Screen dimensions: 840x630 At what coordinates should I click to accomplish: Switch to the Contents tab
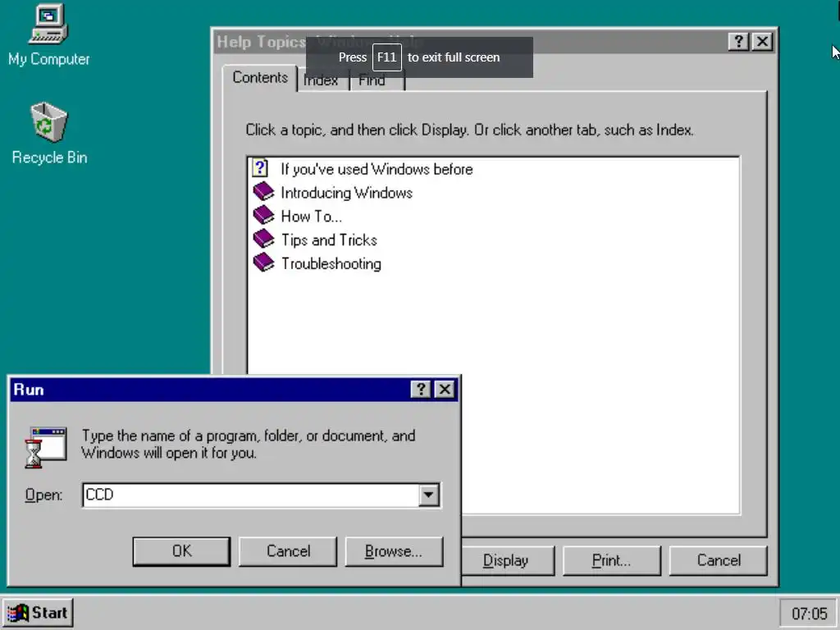(260, 78)
